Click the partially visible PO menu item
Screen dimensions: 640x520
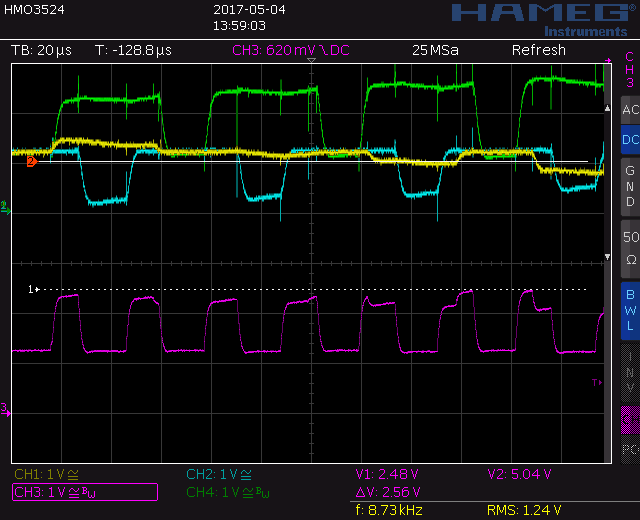tap(630, 449)
